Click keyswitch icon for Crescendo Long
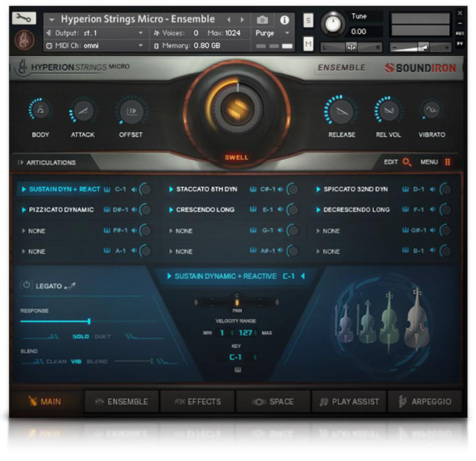This screenshot has height=461, width=476. pyautogui.click(x=253, y=209)
